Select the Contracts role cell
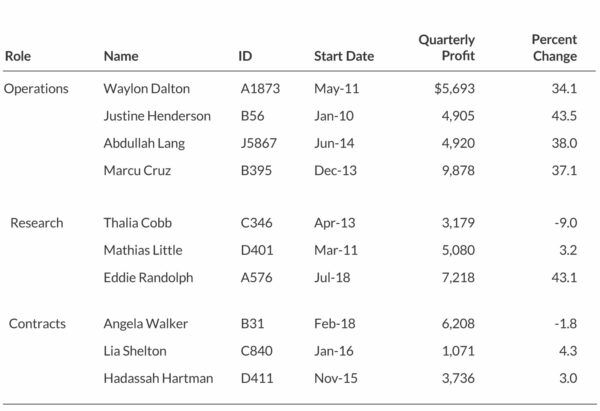 point(36,323)
